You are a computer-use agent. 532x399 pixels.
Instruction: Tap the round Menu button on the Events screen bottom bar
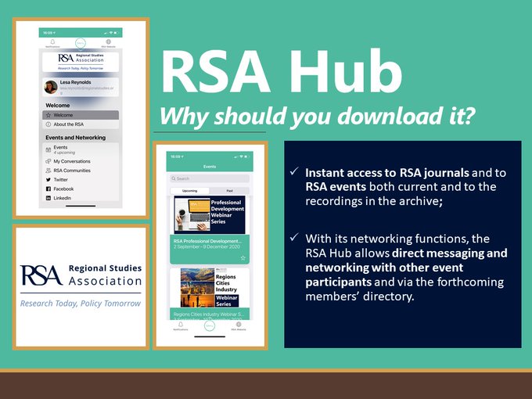[x=210, y=325]
